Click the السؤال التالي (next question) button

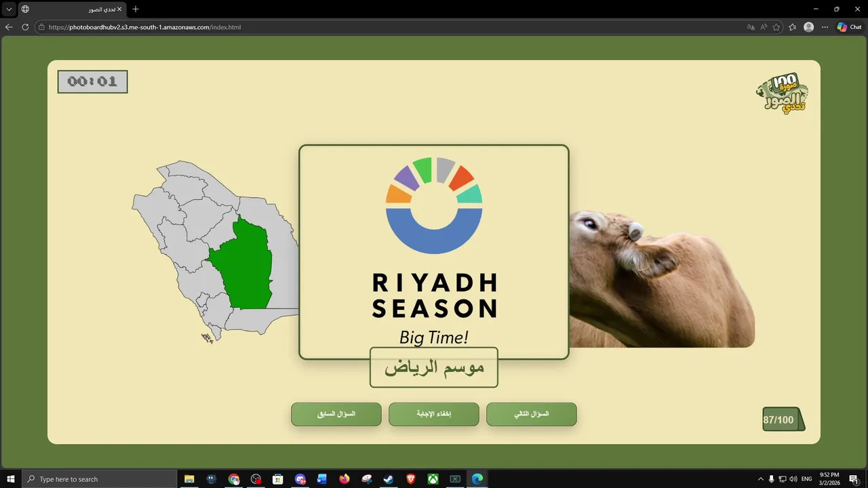click(532, 414)
